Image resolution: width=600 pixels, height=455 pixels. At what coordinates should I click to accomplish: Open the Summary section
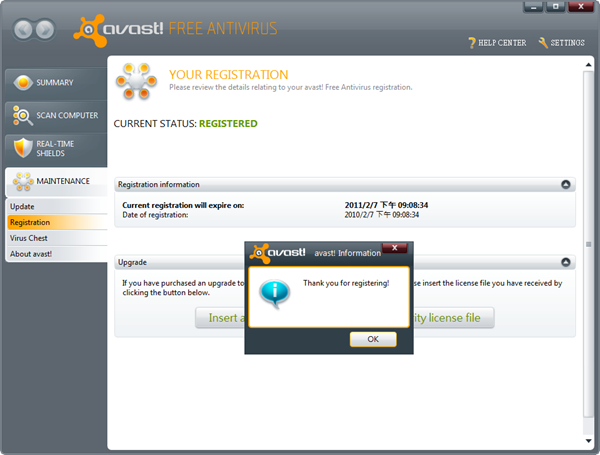point(56,83)
